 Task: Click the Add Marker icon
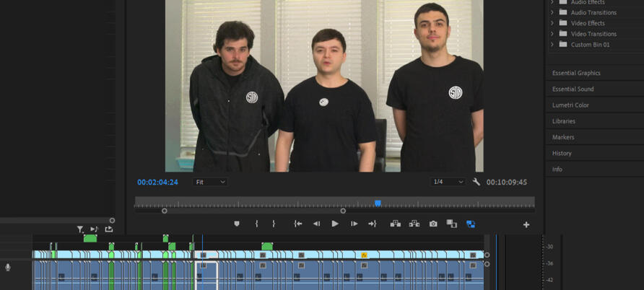237,224
